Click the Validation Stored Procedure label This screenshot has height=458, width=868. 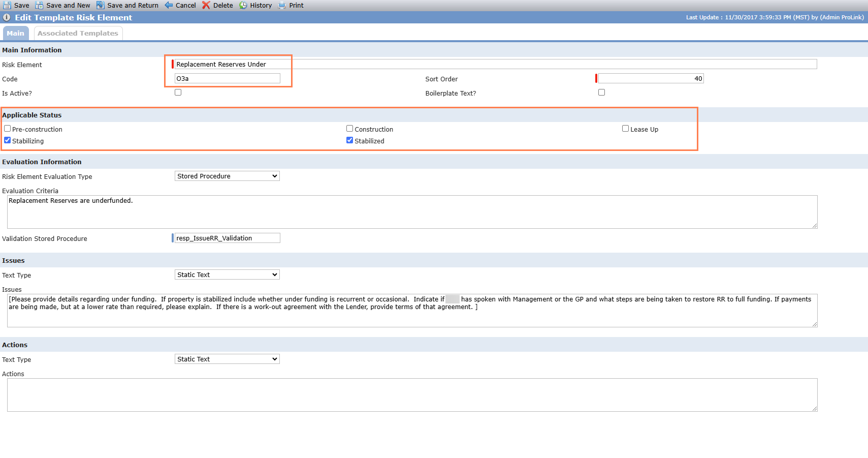[44, 238]
